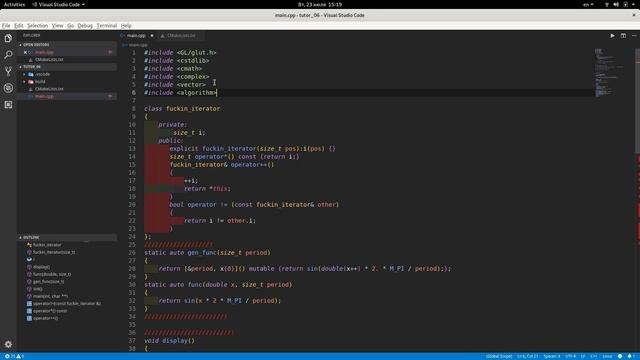Open the Source Control view
This screenshot has height=360, width=640.
[x=8, y=71]
